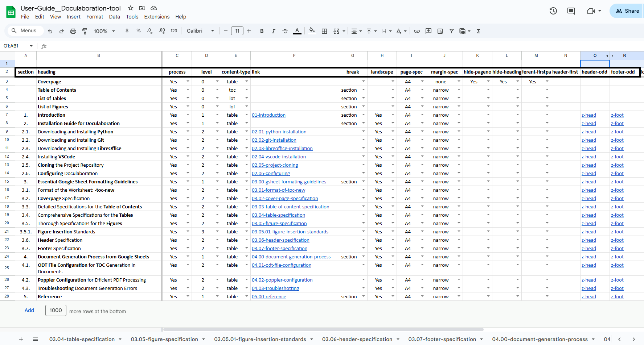Select the Paint format tool
This screenshot has height=345, width=644.
coord(85,31)
